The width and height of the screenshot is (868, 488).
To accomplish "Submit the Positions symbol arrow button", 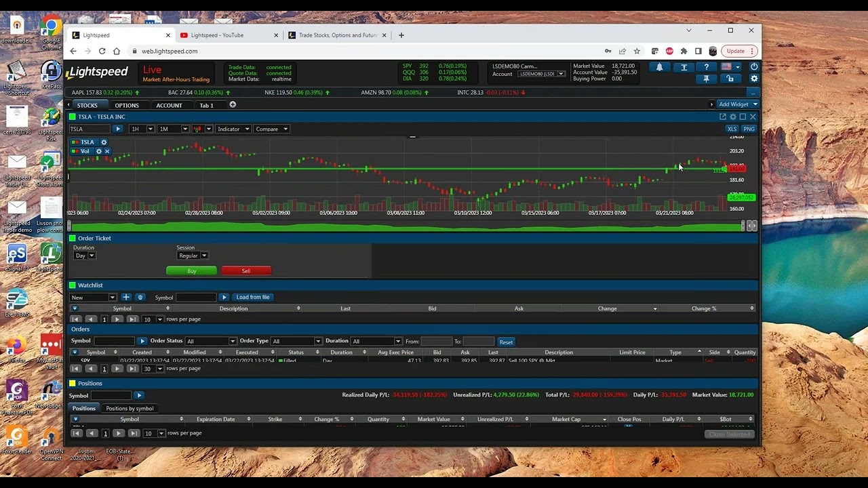I will point(138,395).
